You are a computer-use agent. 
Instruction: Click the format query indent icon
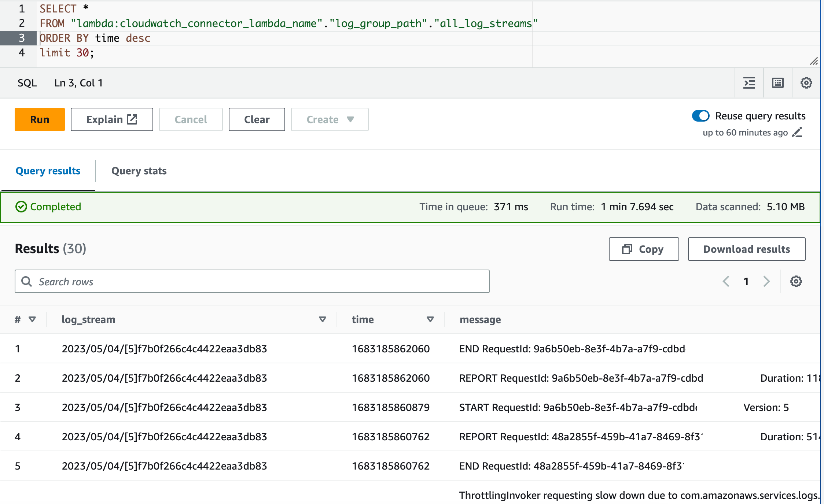(749, 83)
